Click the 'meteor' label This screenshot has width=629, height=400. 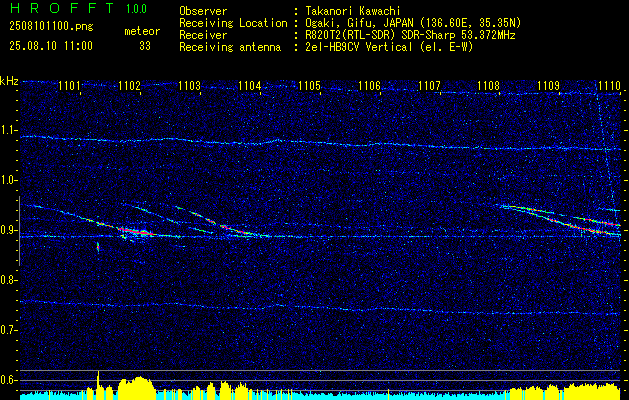[x=142, y=31]
